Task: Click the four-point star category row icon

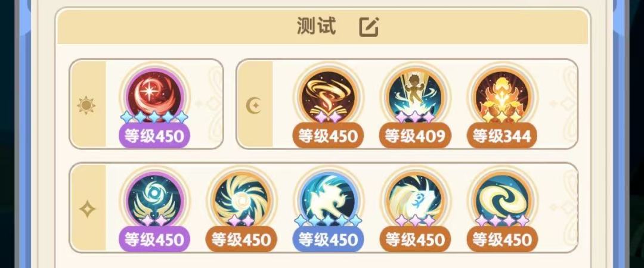Action: coord(87,210)
